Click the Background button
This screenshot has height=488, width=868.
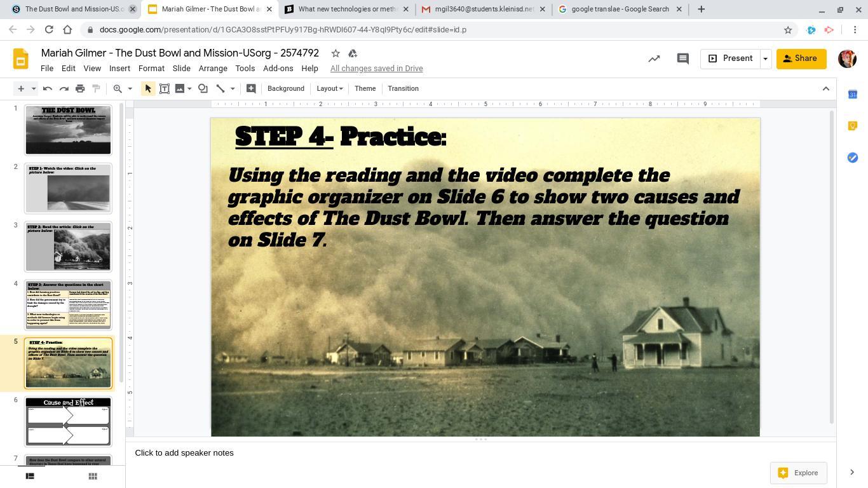pos(286,88)
